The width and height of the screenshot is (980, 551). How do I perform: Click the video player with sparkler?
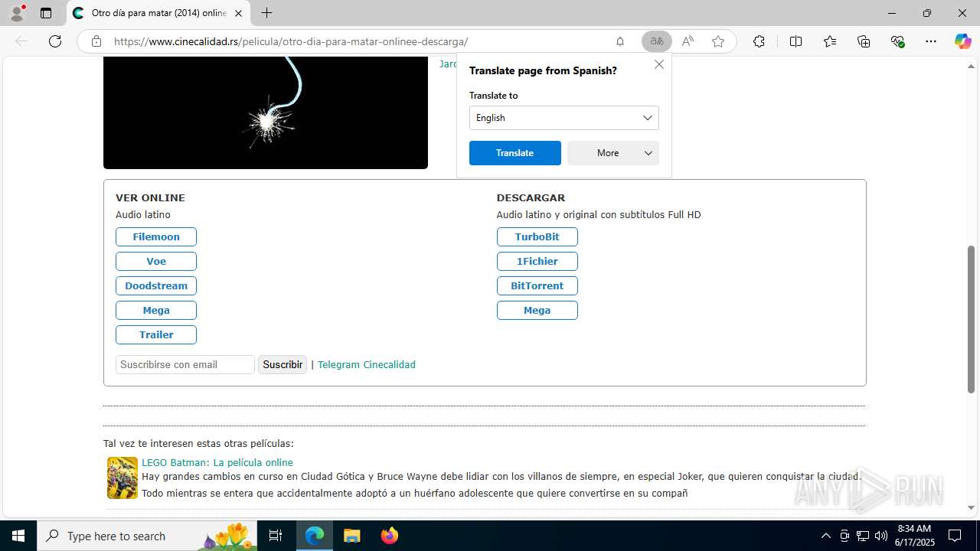(266, 112)
